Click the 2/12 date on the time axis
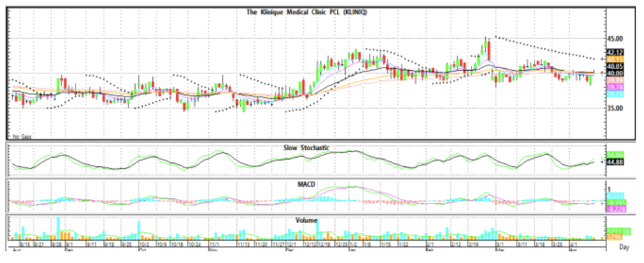Screen dimensions: 644x263 point(456,244)
